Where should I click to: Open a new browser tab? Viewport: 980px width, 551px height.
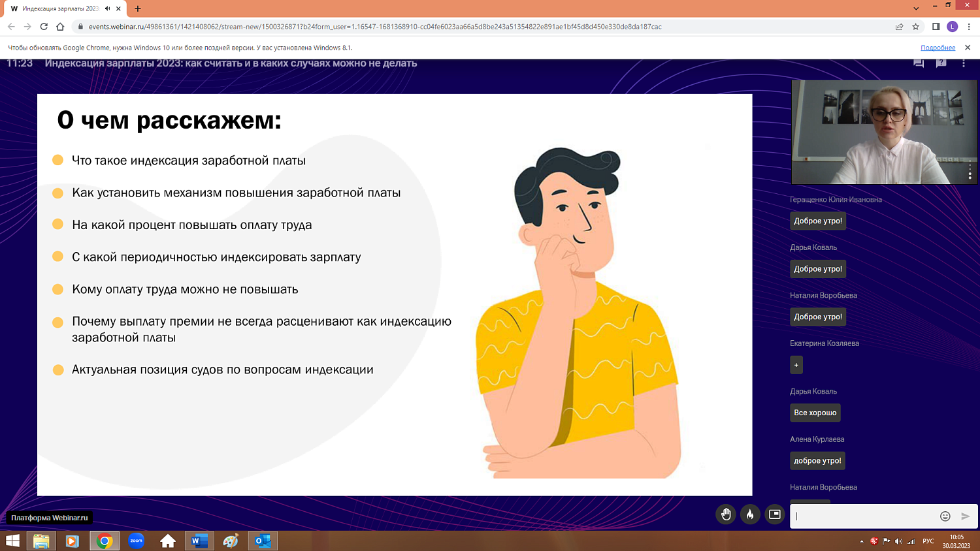(138, 8)
